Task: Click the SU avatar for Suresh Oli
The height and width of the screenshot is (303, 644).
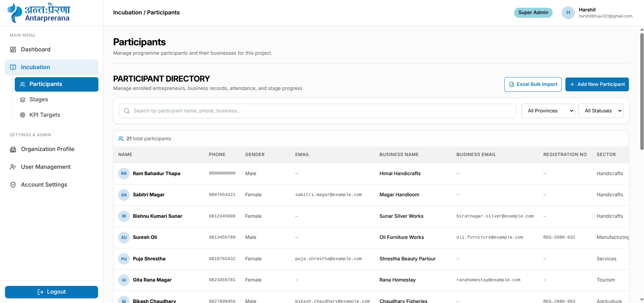Action: click(x=124, y=238)
